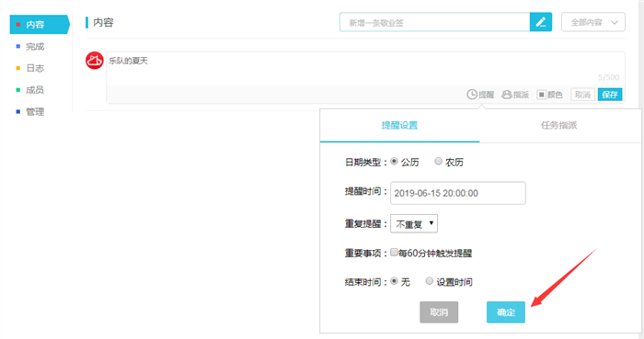
Task: Click the 新增一条敬业签 input box
Action: (x=435, y=22)
